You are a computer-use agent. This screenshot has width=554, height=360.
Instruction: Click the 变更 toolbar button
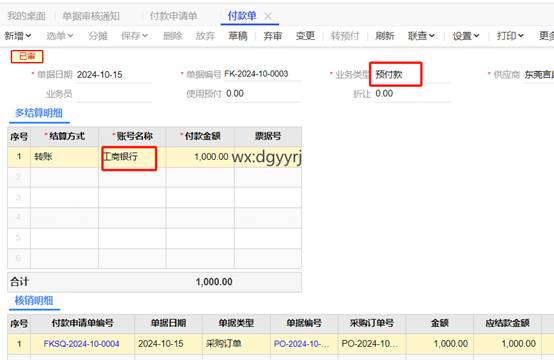[305, 36]
